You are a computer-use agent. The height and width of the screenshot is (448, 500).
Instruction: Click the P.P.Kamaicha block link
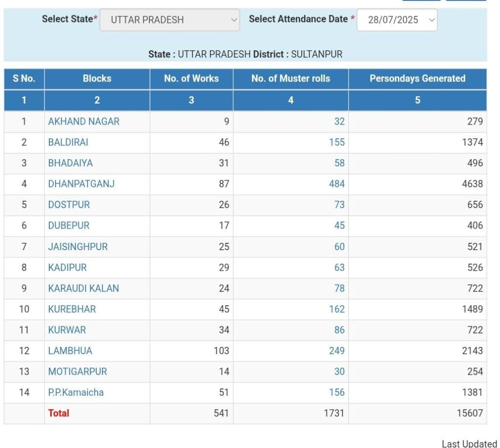[76, 392]
